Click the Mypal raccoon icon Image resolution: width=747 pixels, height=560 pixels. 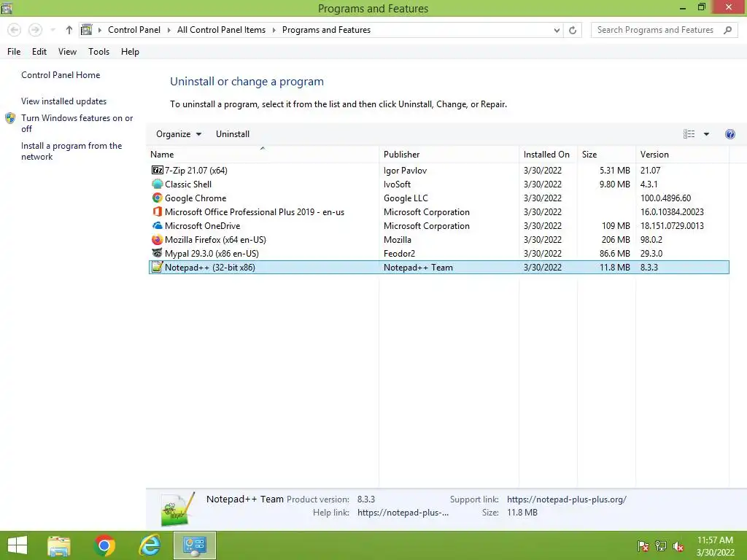click(158, 253)
